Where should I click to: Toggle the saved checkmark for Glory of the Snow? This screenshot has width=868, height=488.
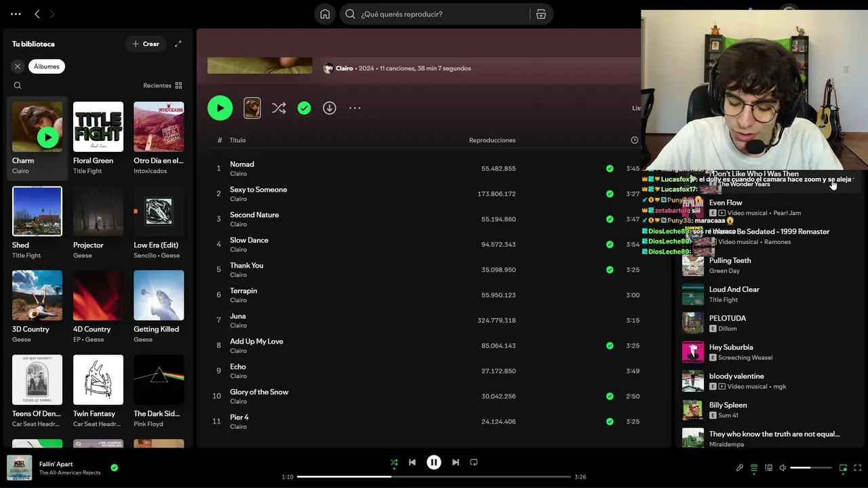[x=610, y=396]
